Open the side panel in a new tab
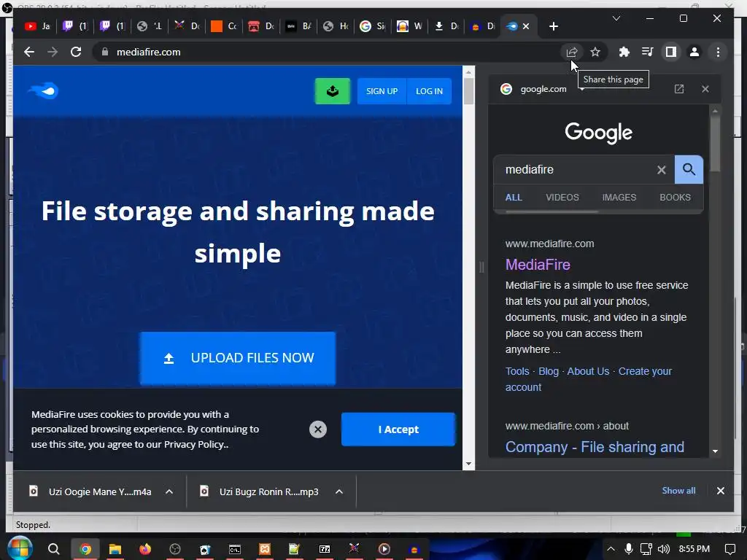This screenshot has height=560, width=747. (679, 89)
